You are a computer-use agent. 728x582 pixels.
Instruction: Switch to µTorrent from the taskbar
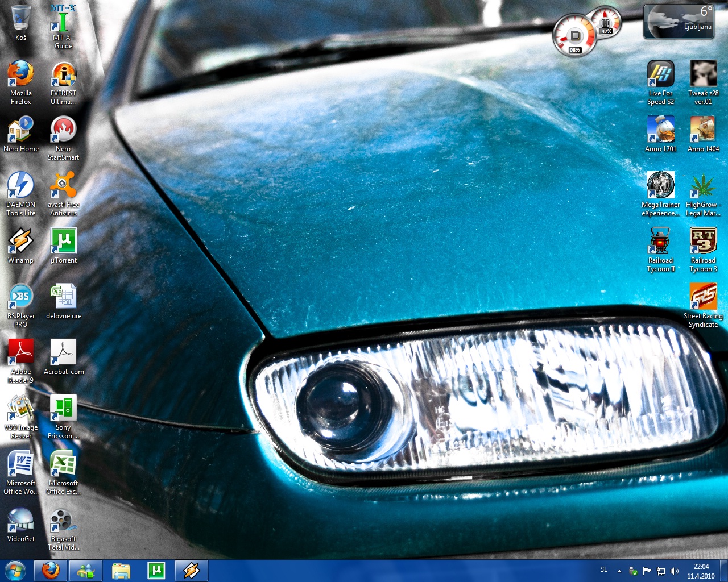click(156, 571)
